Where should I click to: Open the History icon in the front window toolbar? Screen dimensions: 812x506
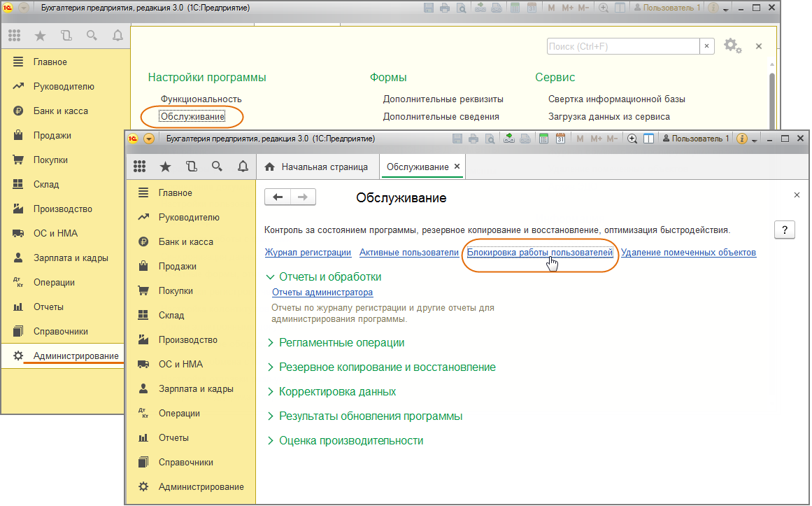(x=192, y=167)
